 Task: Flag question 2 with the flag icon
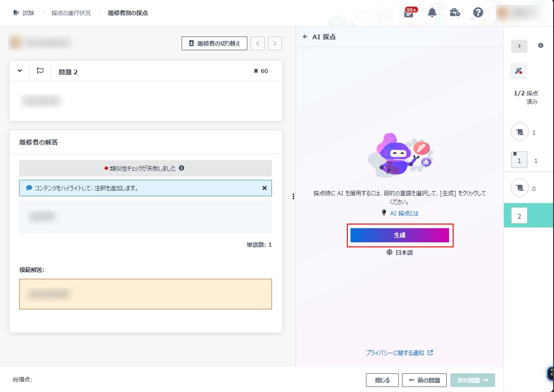40,71
